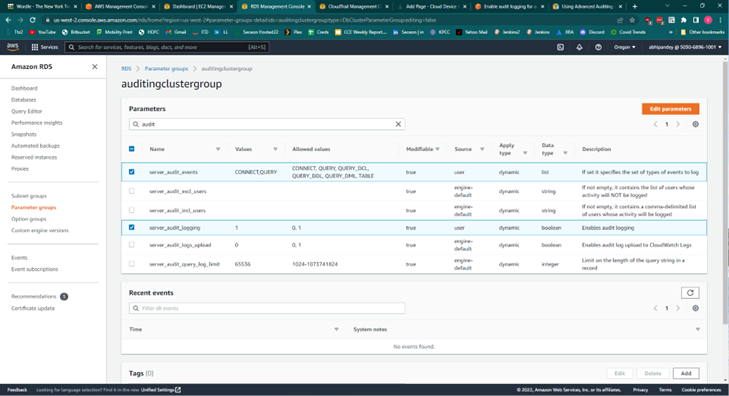Go to next Parameters page
Image resolution: width=729 pixels, height=396 pixels.
pyautogui.click(x=678, y=124)
